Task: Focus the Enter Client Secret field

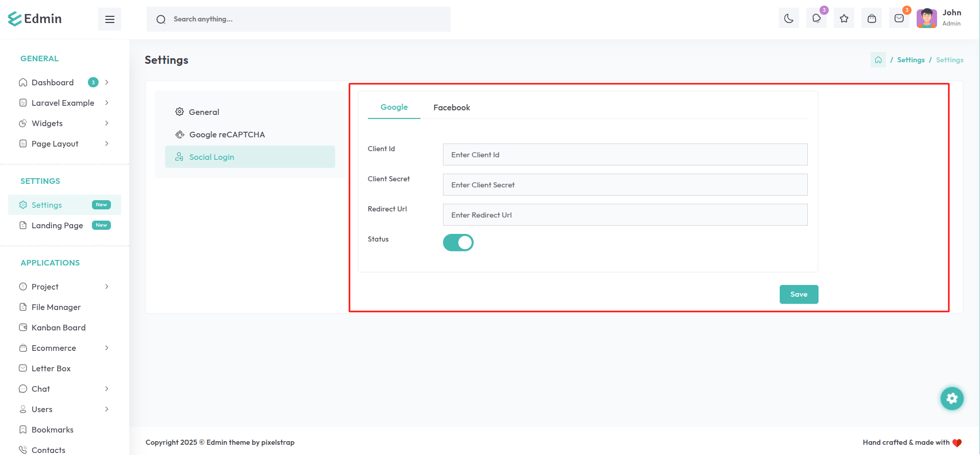Action: [624, 185]
